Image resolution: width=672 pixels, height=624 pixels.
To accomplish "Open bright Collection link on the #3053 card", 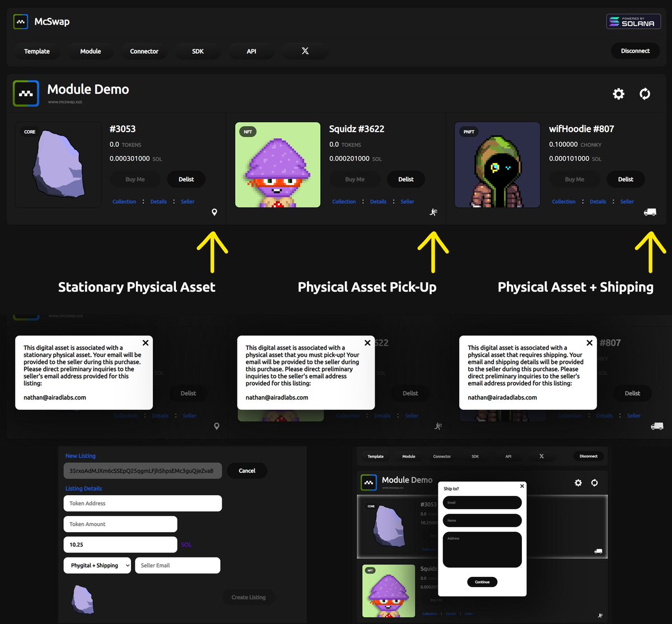I will click(x=124, y=201).
